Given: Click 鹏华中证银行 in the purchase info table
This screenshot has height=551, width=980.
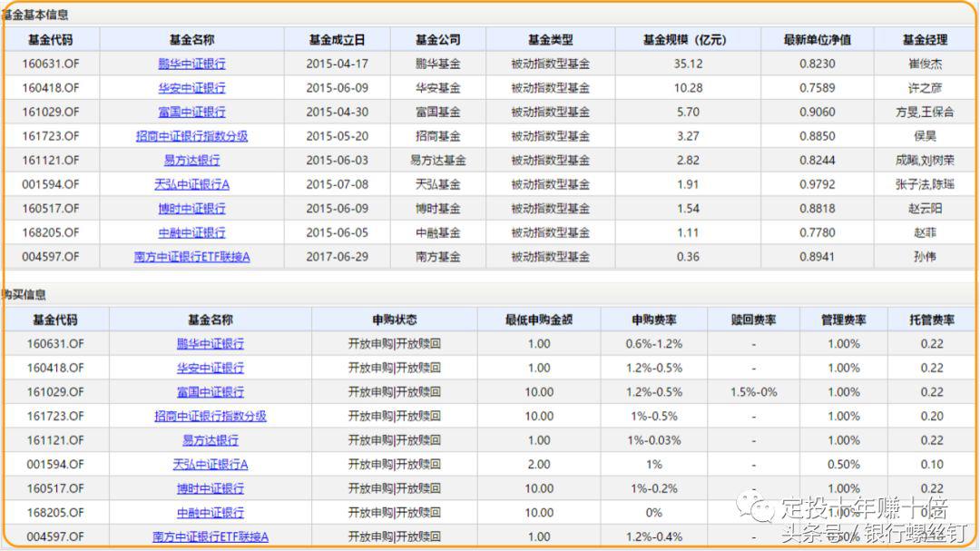Looking at the screenshot, I should [x=210, y=344].
